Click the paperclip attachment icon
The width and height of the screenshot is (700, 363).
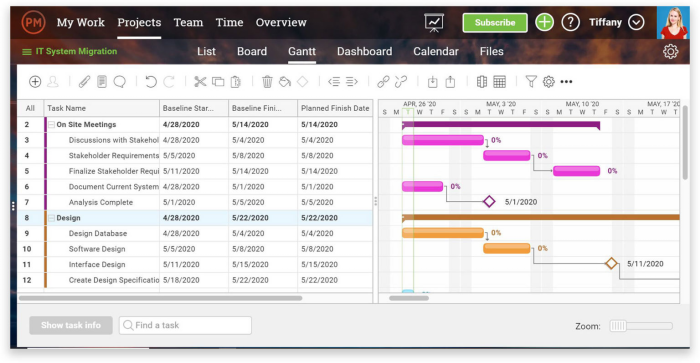click(84, 82)
